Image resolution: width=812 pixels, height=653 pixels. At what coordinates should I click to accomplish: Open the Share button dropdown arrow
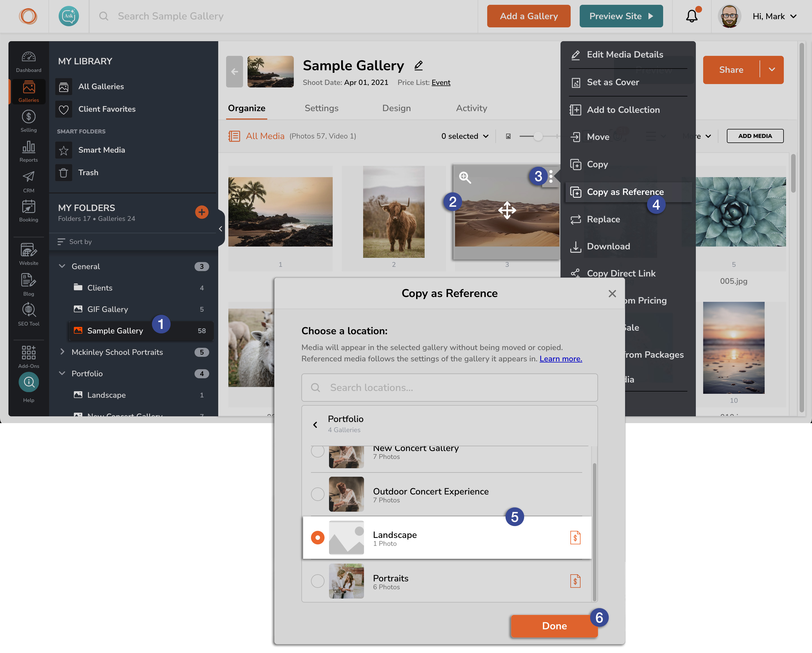(x=772, y=70)
